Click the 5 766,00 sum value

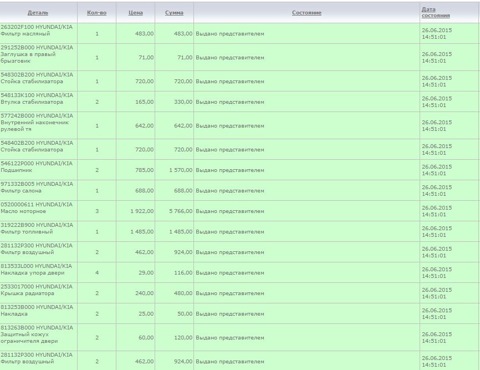(181, 211)
